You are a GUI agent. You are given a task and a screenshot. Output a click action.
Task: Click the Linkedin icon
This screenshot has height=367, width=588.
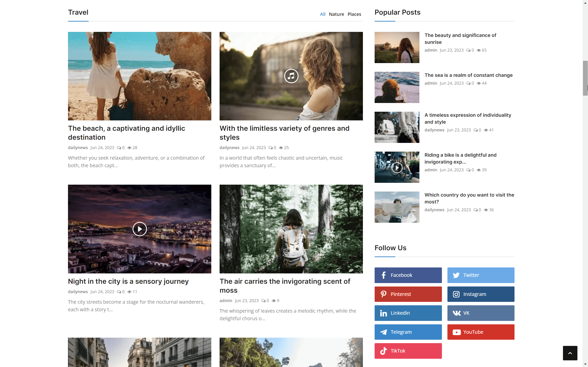click(x=384, y=313)
